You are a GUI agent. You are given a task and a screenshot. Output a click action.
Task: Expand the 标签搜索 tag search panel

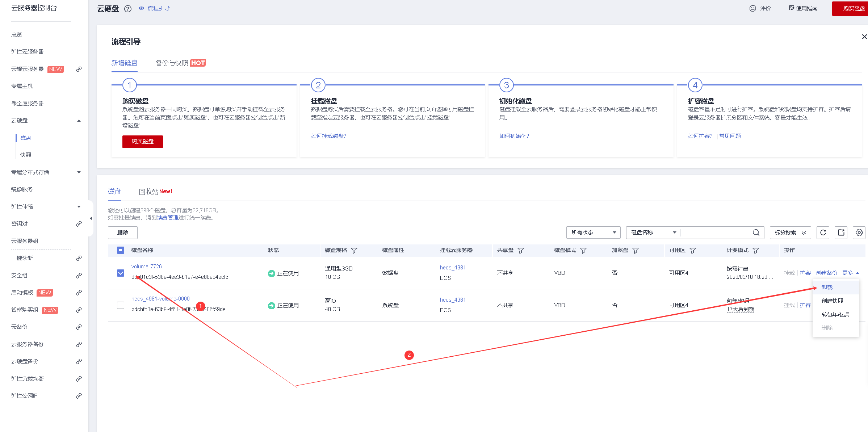click(790, 232)
